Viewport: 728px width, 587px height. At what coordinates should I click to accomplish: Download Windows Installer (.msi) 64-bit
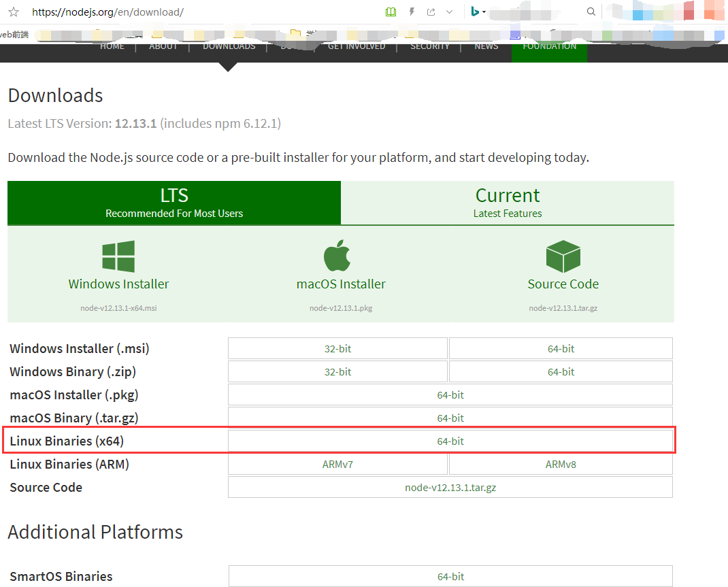tap(561, 348)
